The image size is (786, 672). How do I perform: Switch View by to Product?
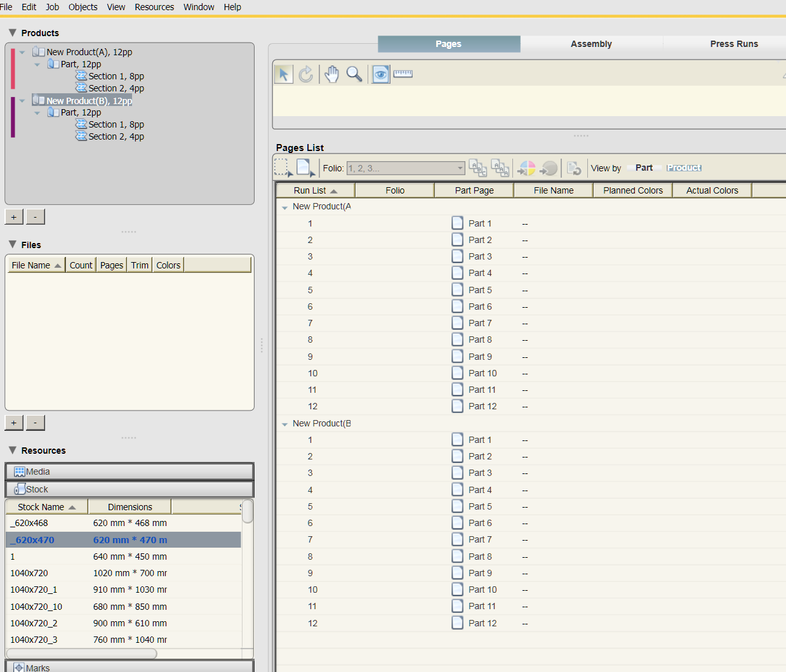684,168
